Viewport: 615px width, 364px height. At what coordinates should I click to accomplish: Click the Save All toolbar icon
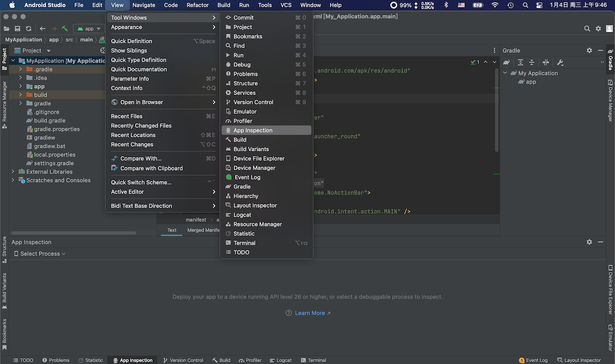[x=18, y=29]
